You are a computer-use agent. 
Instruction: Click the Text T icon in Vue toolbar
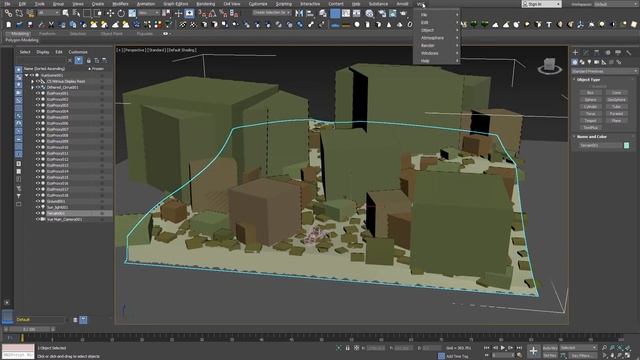click(x=549, y=24)
